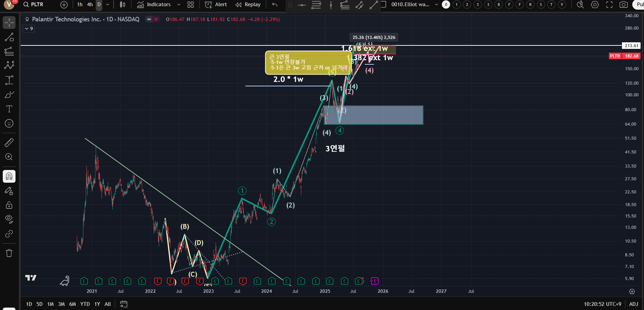Click the PLTR symbol search field
The height and width of the screenshot is (310, 644).
click(37, 4)
